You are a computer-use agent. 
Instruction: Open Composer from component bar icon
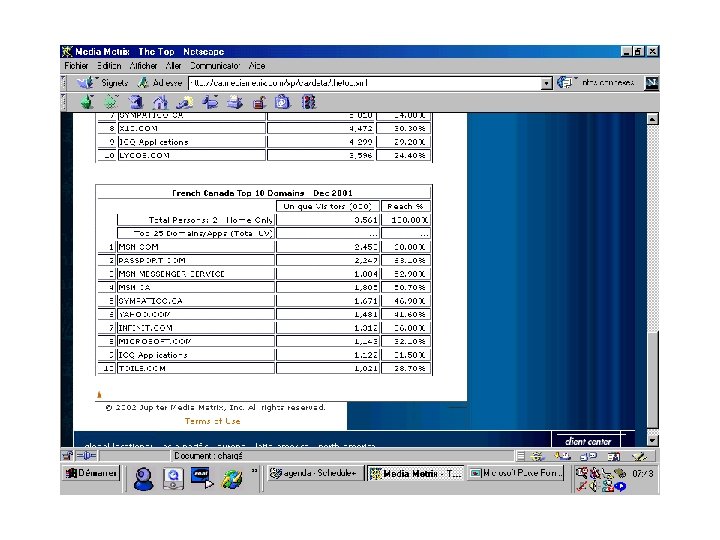pos(639,456)
